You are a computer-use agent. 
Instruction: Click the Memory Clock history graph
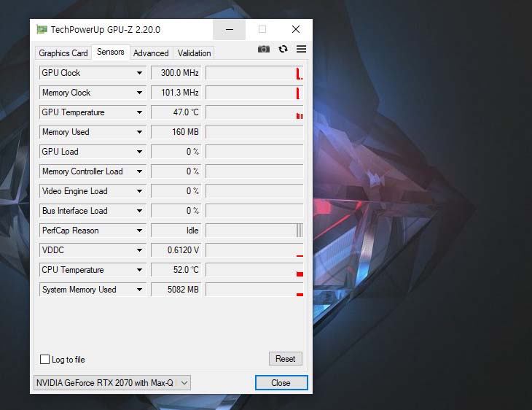click(x=254, y=93)
